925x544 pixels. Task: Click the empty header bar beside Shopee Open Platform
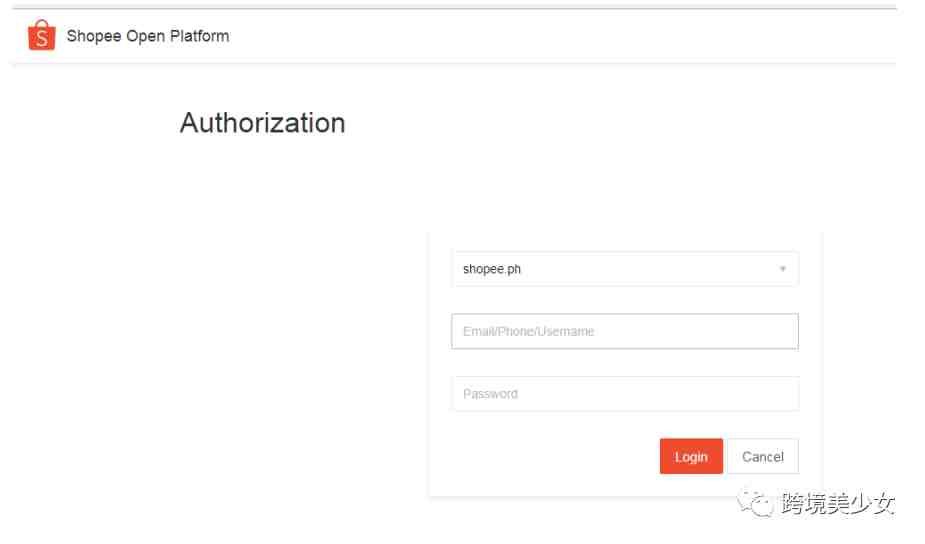click(x=560, y=36)
